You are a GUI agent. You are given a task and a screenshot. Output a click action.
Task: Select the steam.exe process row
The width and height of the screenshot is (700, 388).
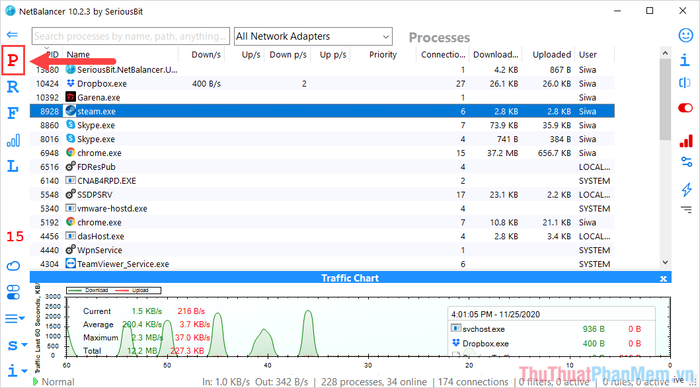click(322, 111)
